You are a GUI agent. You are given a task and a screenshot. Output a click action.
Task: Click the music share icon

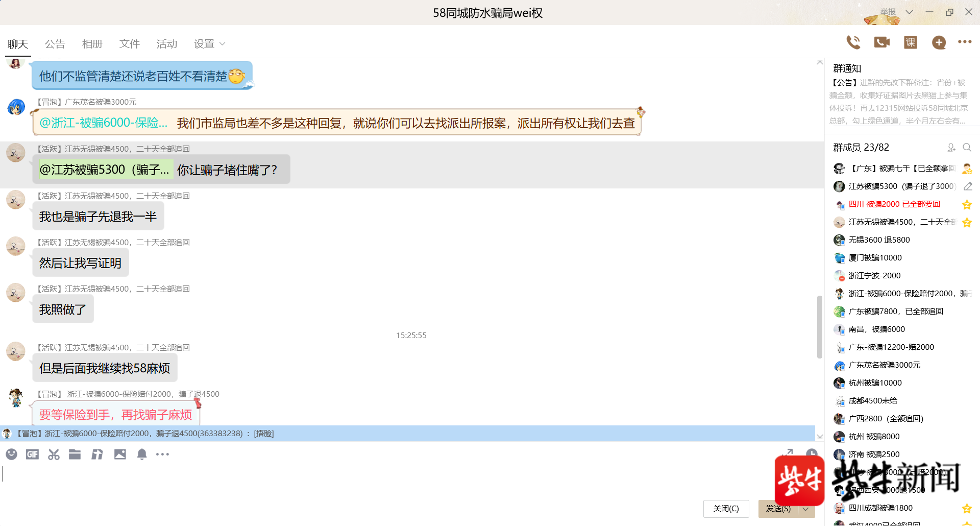(97, 454)
